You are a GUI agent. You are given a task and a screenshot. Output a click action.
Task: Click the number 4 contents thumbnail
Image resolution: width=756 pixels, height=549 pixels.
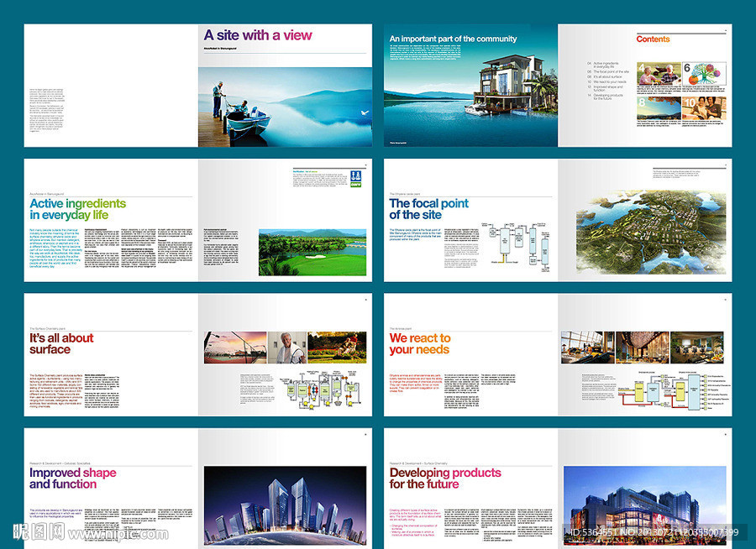658,73
